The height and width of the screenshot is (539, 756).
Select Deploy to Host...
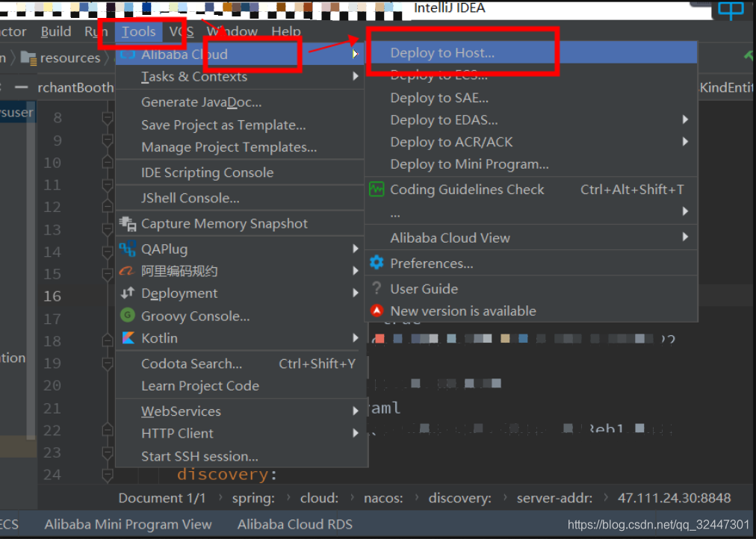pos(531,52)
